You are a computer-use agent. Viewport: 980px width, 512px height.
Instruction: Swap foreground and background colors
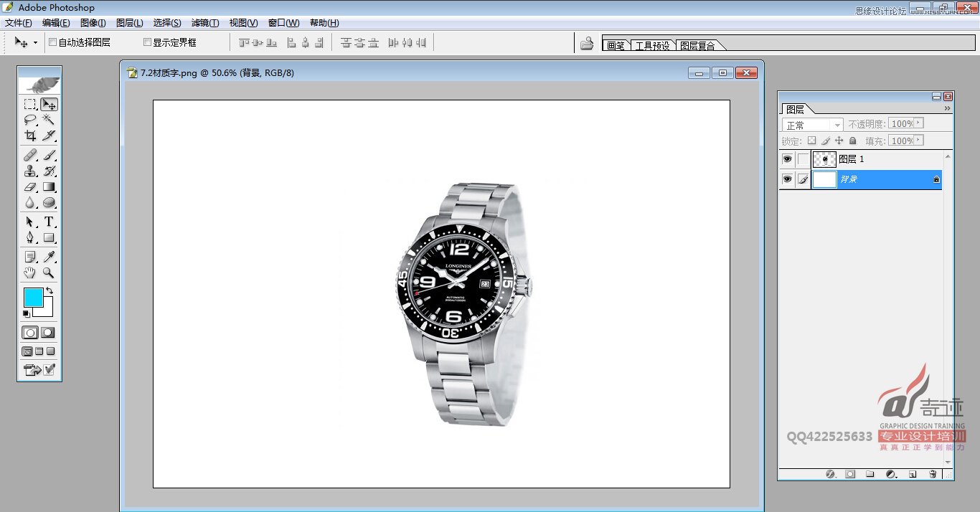[49, 290]
